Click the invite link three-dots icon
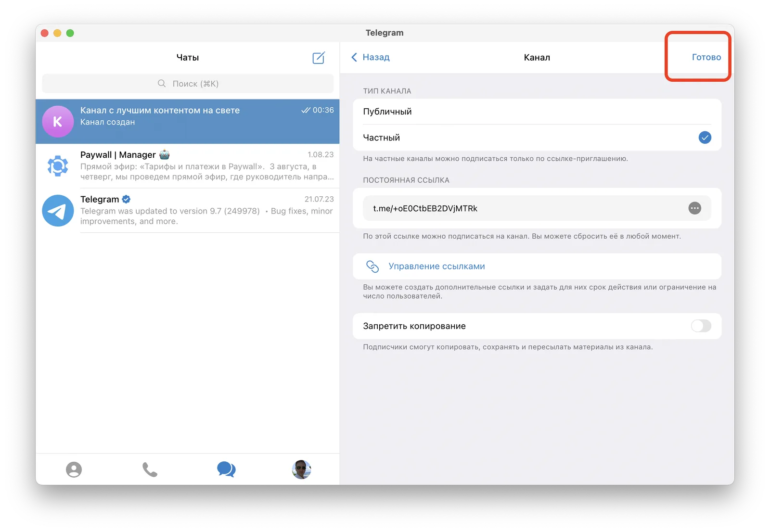This screenshot has height=532, width=770. pos(694,208)
